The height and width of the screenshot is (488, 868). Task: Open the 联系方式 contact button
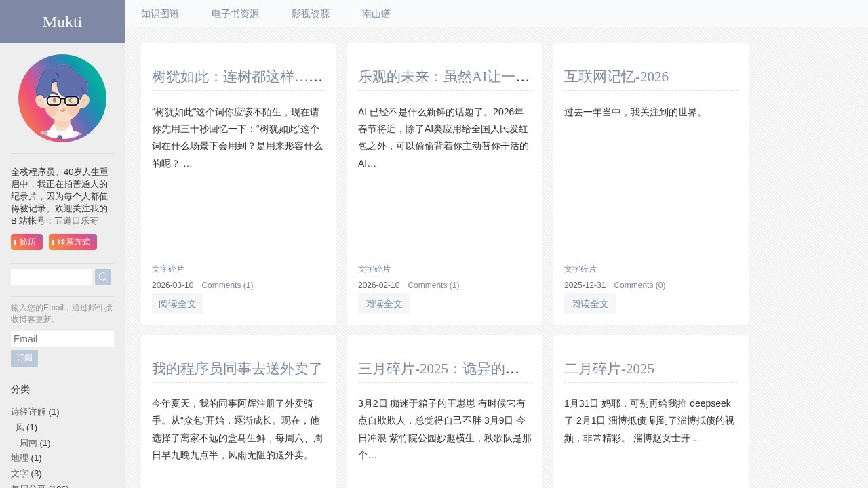(73, 242)
